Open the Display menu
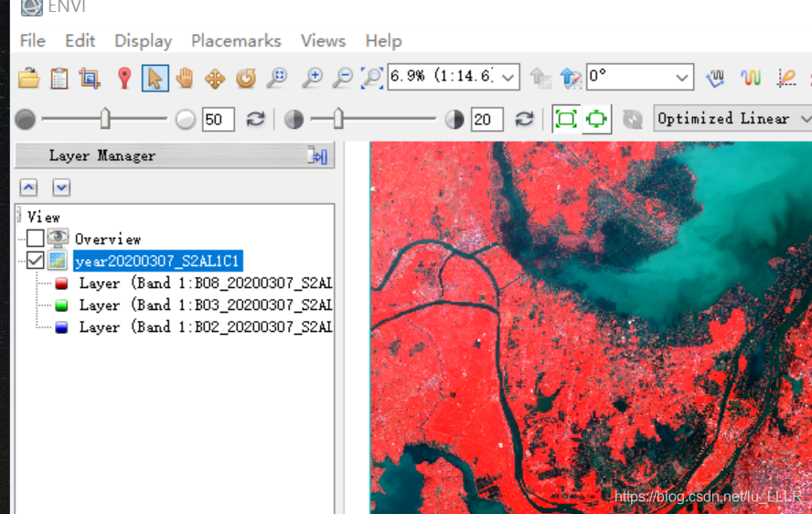 pyautogui.click(x=143, y=41)
